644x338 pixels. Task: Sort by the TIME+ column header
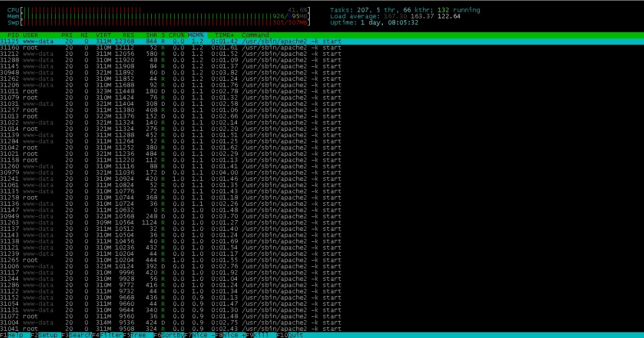tap(225, 35)
